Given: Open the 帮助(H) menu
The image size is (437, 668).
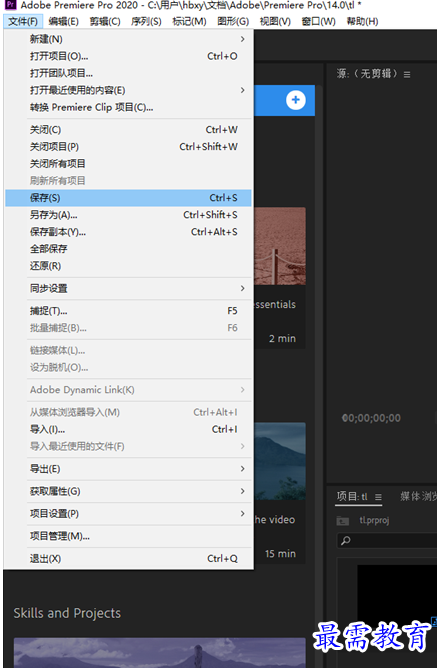Looking at the screenshot, I should point(362,21).
